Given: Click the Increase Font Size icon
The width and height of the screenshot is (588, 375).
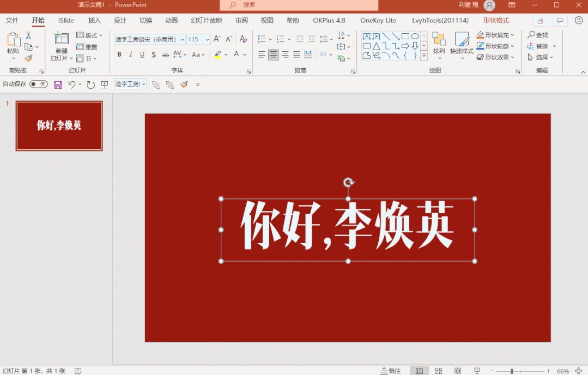Looking at the screenshot, I should click(x=217, y=39).
